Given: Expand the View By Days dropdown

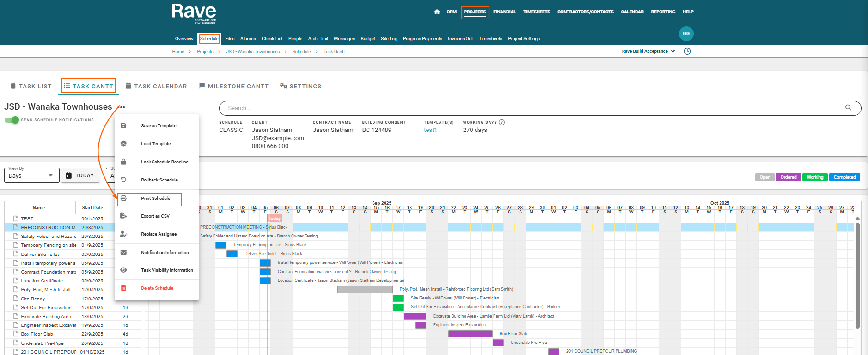Looking at the screenshot, I should pos(32,175).
